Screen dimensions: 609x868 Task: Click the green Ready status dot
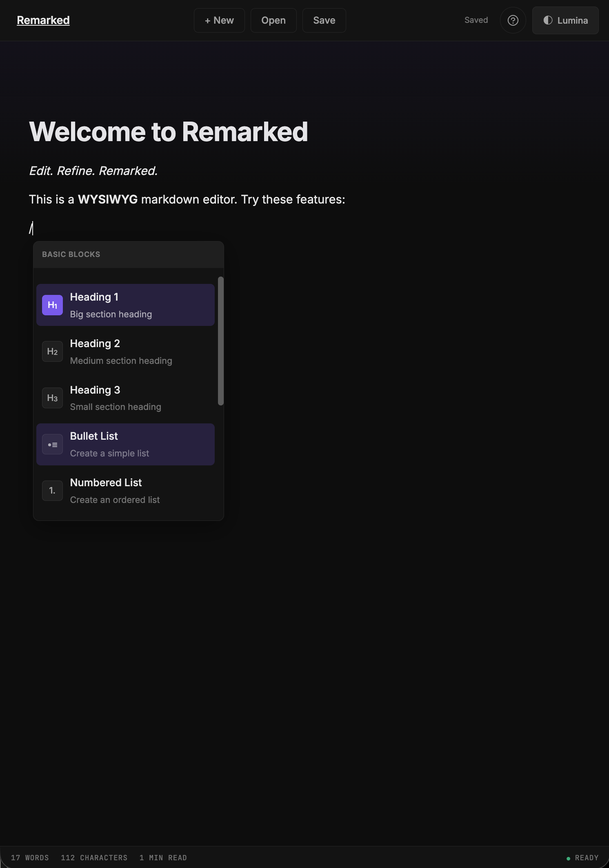point(568,859)
